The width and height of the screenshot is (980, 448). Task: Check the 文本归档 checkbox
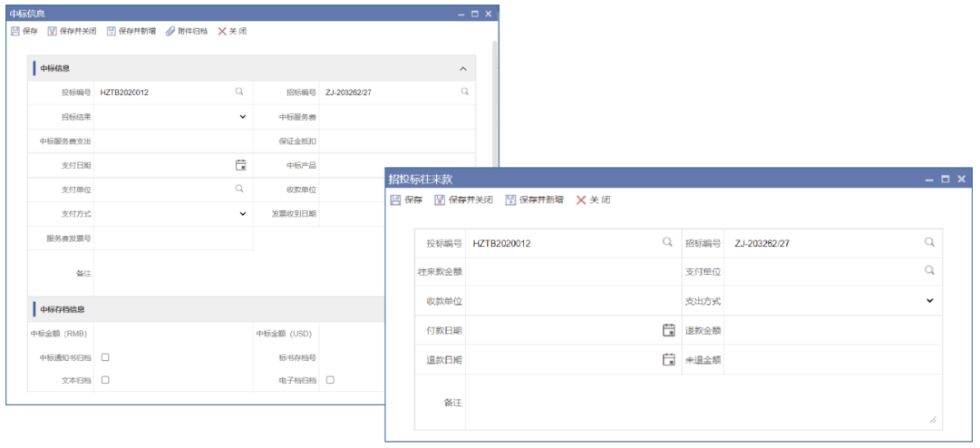point(106,379)
